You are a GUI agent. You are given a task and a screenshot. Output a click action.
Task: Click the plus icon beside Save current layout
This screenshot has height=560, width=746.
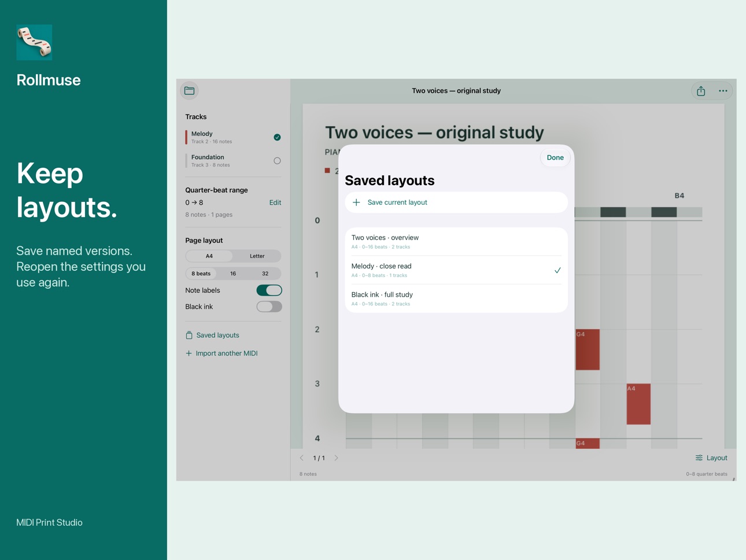pos(356,202)
